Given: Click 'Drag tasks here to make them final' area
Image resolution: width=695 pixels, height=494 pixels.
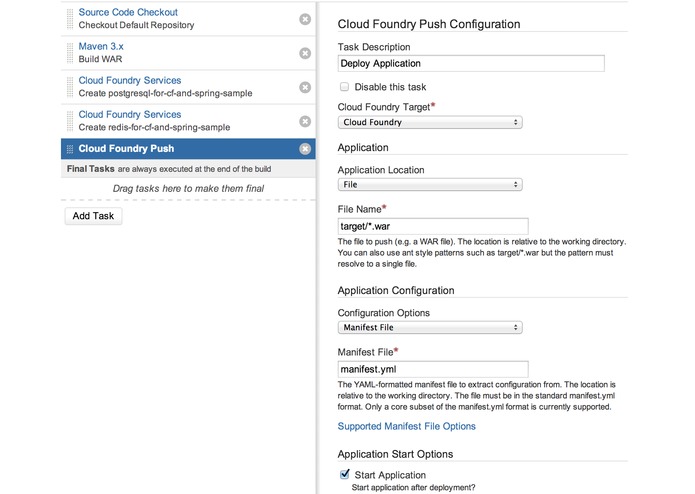Looking at the screenshot, I should click(x=188, y=189).
